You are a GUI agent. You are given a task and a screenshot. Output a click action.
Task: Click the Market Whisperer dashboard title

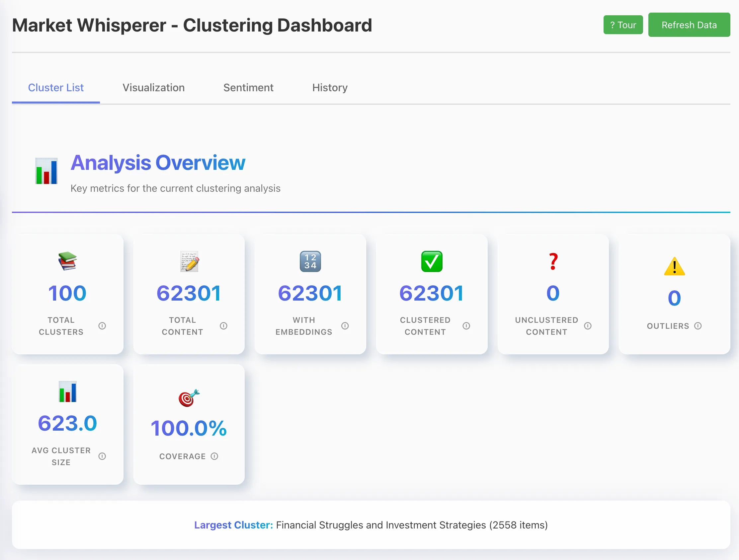coord(192,25)
